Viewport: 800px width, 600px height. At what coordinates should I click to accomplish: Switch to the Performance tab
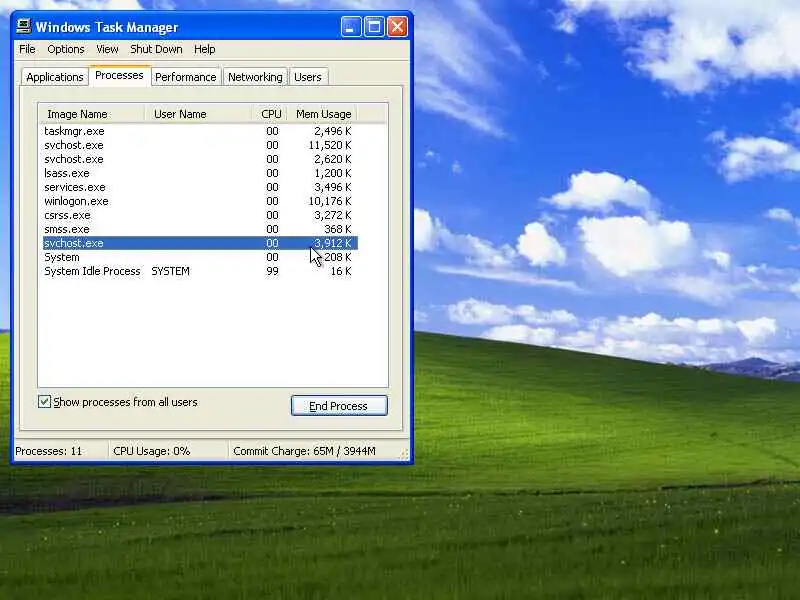186,77
